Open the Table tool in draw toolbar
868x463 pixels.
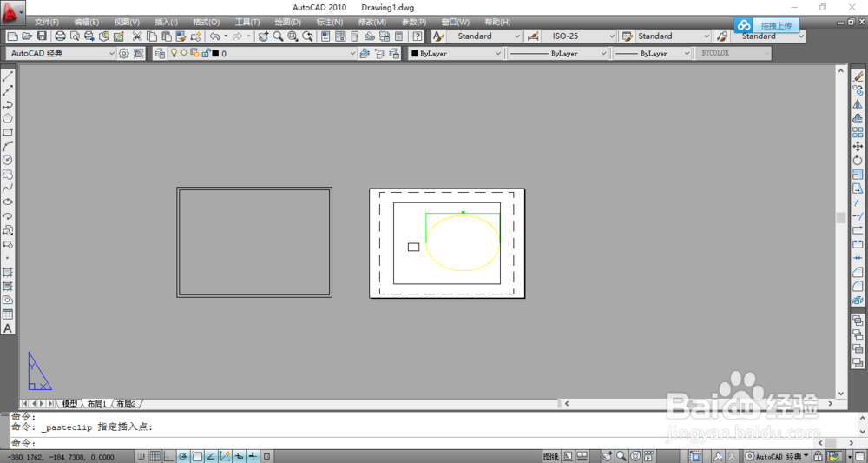8,314
